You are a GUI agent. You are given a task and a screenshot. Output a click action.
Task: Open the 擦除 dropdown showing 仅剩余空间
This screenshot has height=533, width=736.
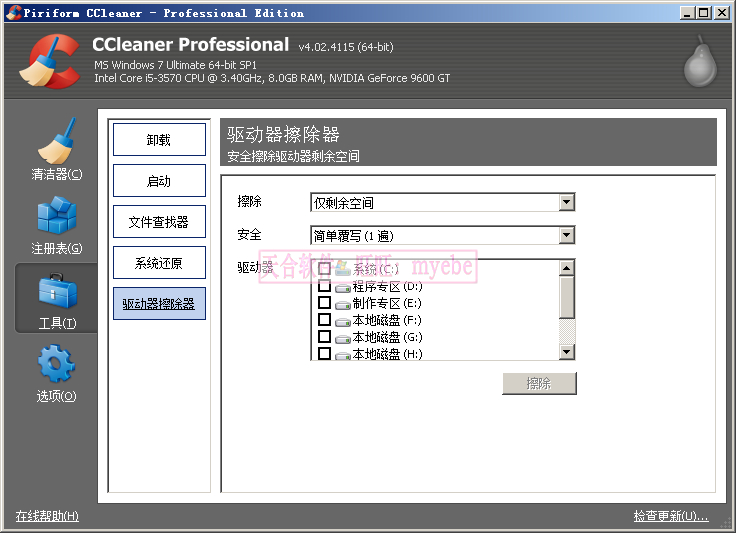click(443, 202)
